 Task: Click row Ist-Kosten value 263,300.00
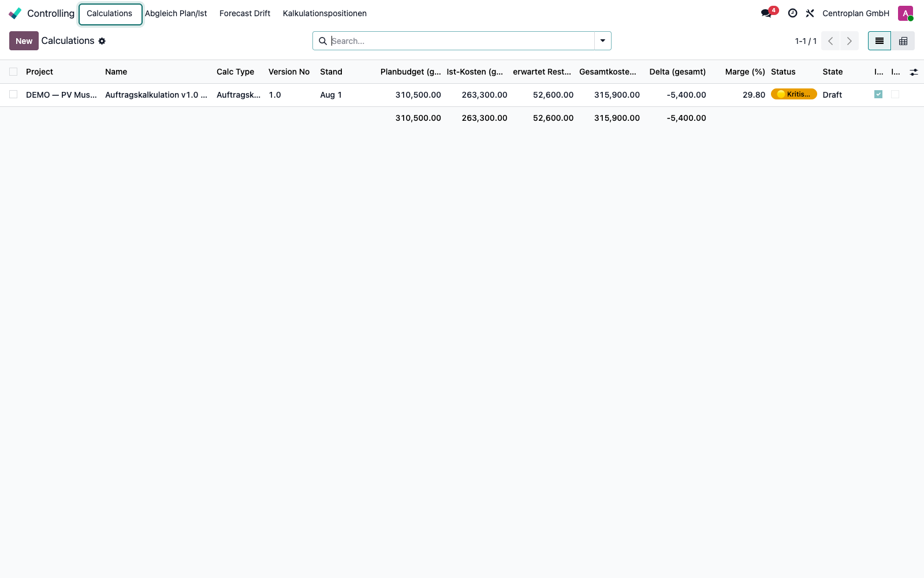click(485, 95)
